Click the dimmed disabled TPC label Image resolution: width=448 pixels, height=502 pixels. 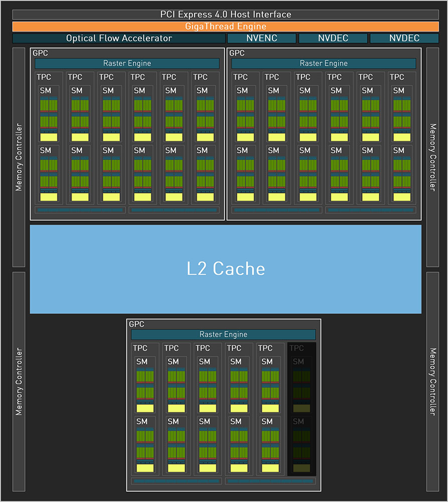[296, 348]
